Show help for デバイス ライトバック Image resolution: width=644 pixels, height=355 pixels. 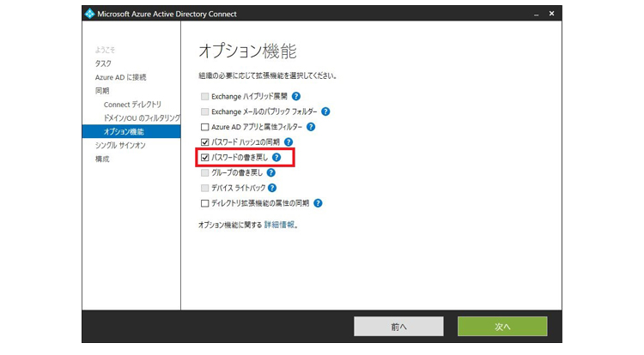pyautogui.click(x=271, y=188)
